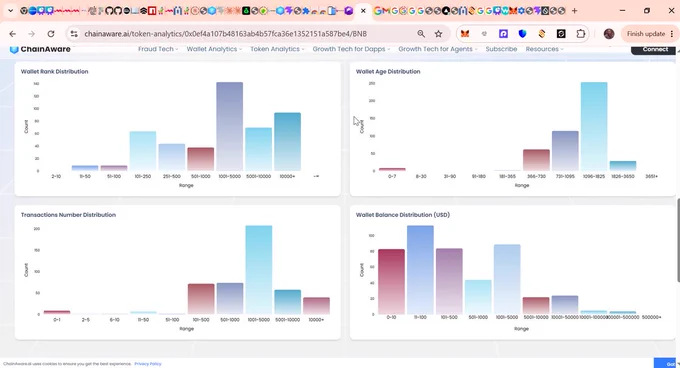This screenshot has width=680, height=368.
Task: Reload the current page
Action: [x=51, y=34]
